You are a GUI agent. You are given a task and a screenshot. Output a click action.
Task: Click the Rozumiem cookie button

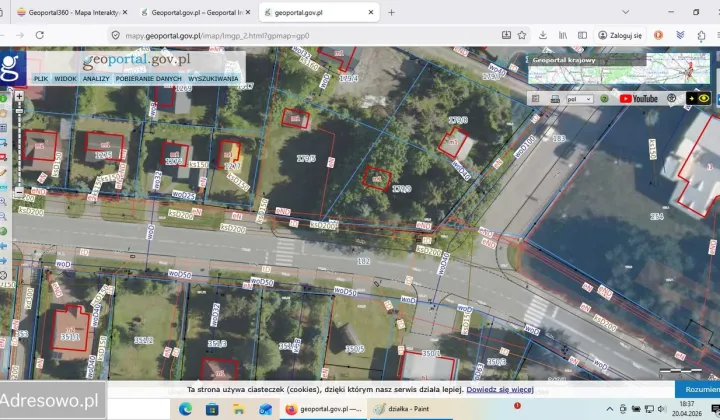(698, 389)
